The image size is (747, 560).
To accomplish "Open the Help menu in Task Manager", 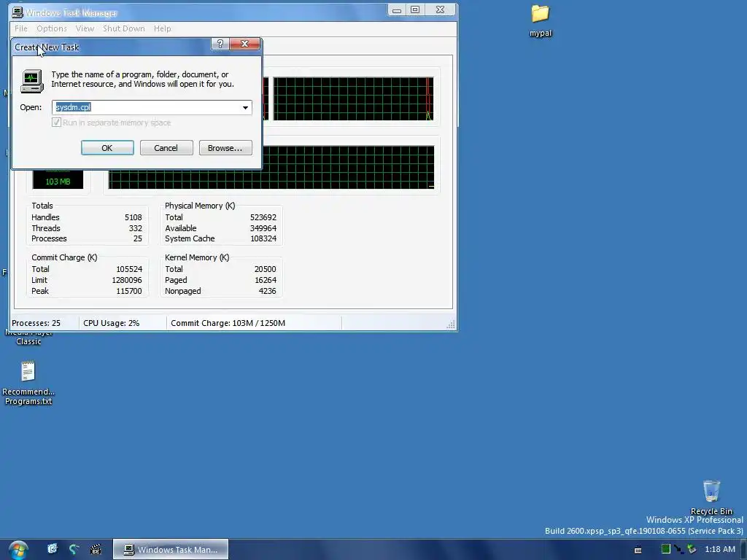I will (x=163, y=28).
